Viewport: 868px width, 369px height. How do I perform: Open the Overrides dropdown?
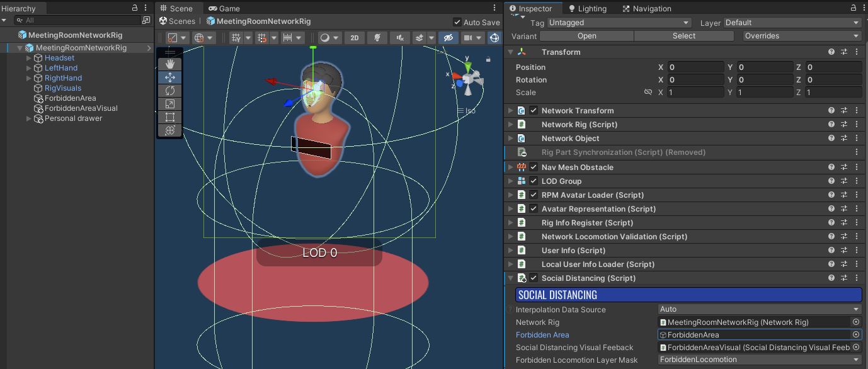(802, 36)
